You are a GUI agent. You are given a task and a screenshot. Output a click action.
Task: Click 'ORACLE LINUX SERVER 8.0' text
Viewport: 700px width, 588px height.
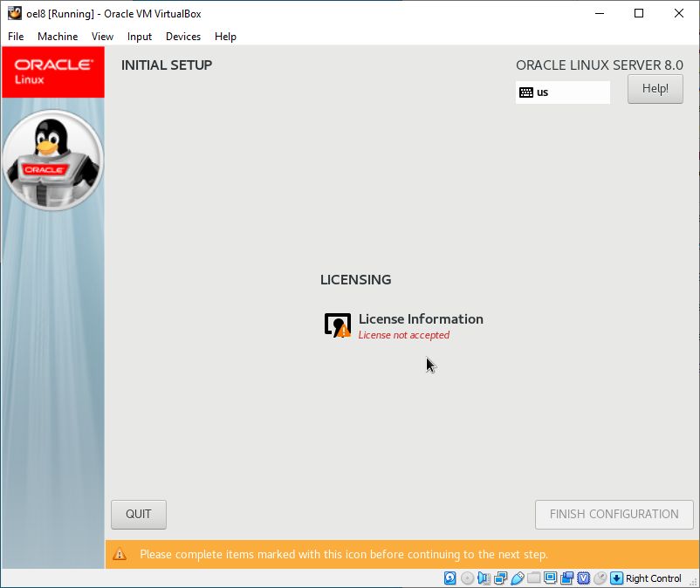pyautogui.click(x=599, y=65)
